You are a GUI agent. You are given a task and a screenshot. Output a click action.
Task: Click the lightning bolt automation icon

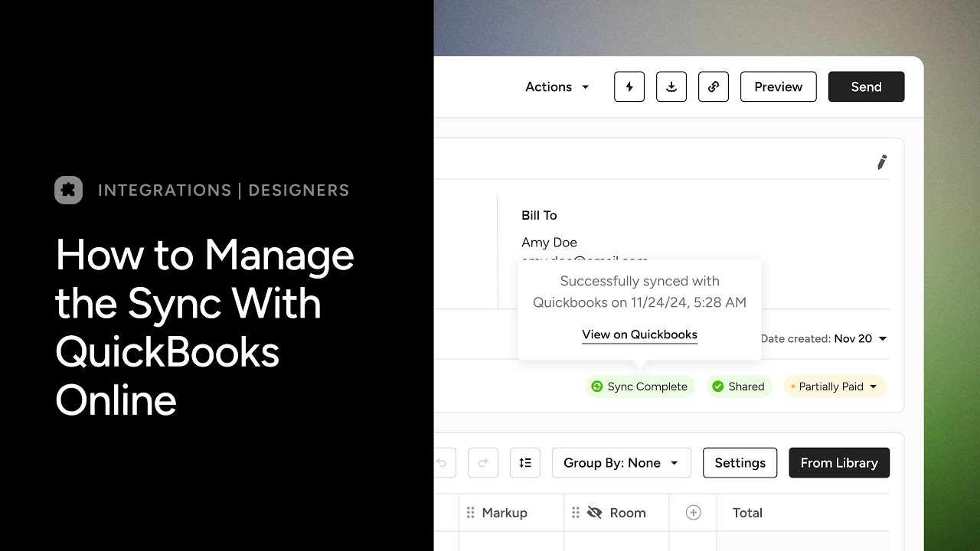[629, 87]
